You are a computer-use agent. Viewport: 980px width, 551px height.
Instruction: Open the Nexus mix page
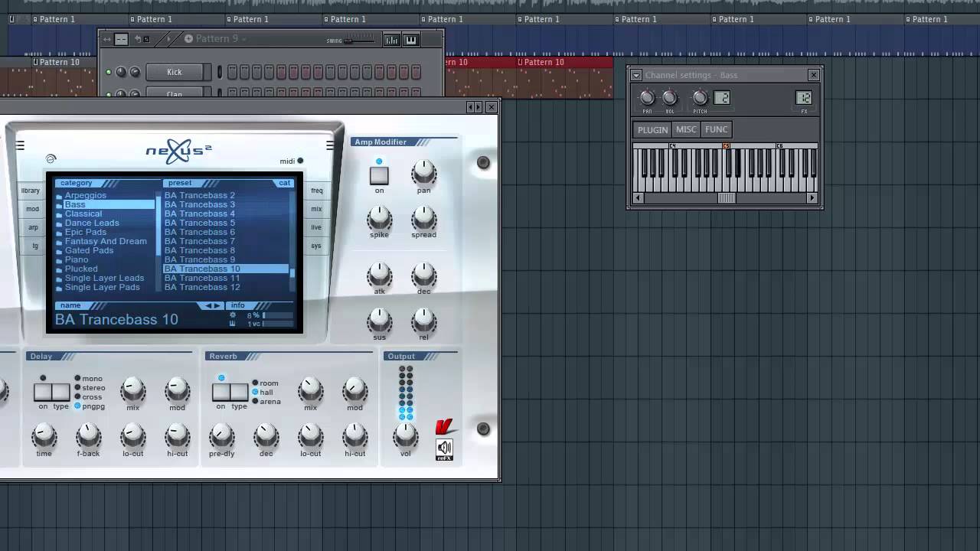coord(316,209)
